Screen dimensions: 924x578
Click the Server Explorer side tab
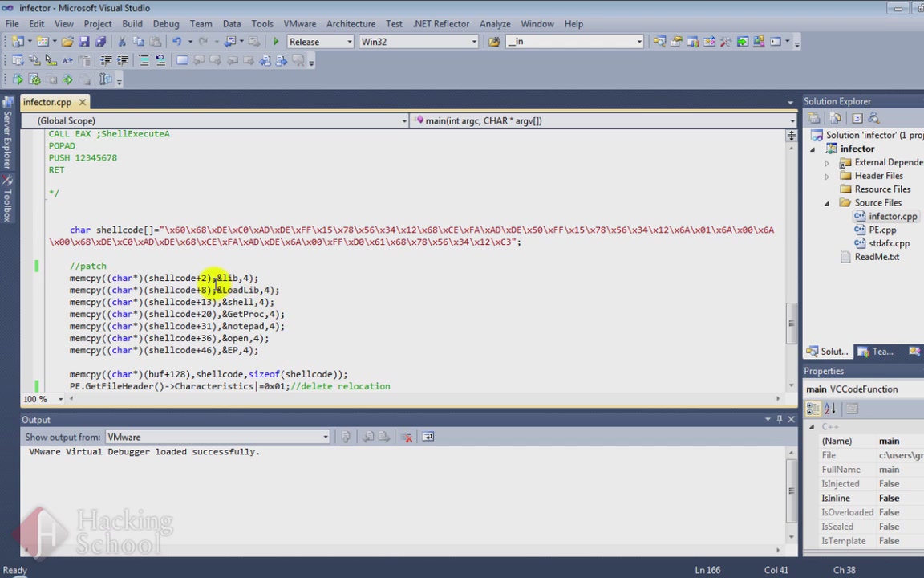pyautogui.click(x=7, y=135)
